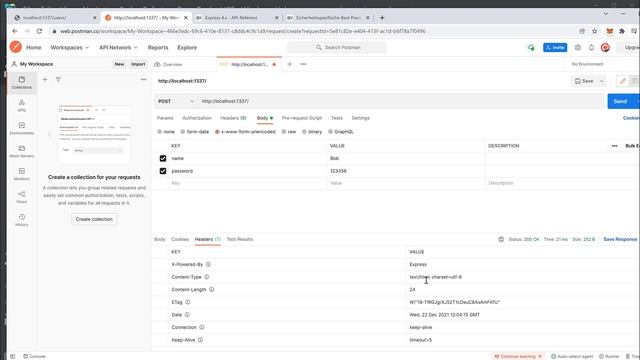Open the APIs sidebar panel
Viewport: 640px width, 360px height.
point(22,106)
